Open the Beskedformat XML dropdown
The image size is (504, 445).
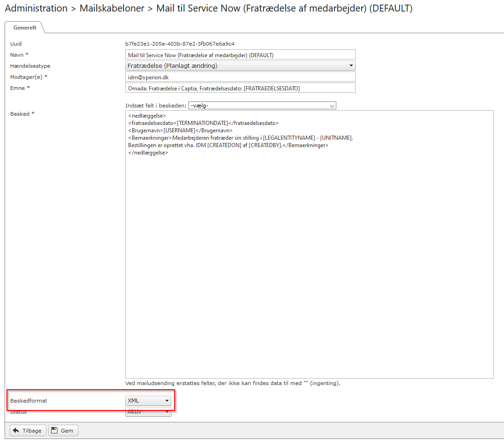pyautogui.click(x=148, y=401)
